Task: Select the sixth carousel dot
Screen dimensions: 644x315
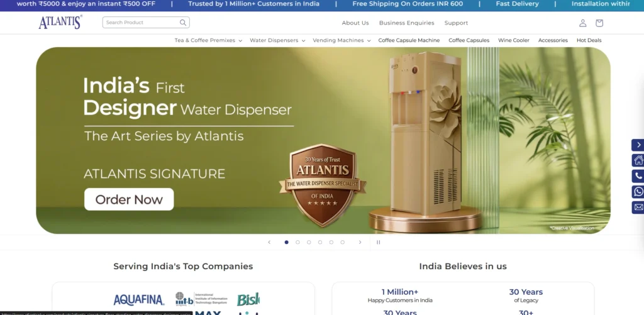Action: tap(343, 242)
